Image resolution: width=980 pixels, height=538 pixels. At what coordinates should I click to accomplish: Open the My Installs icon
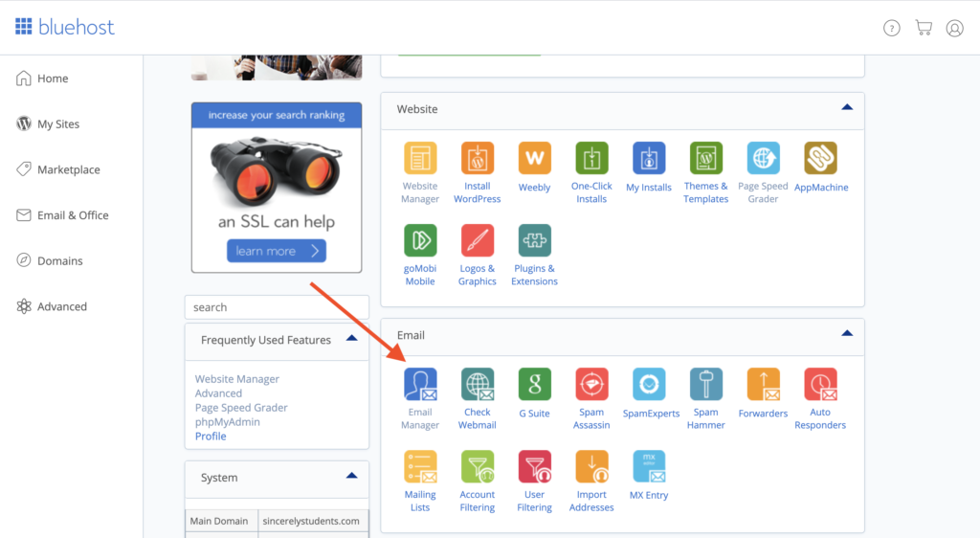coord(649,158)
